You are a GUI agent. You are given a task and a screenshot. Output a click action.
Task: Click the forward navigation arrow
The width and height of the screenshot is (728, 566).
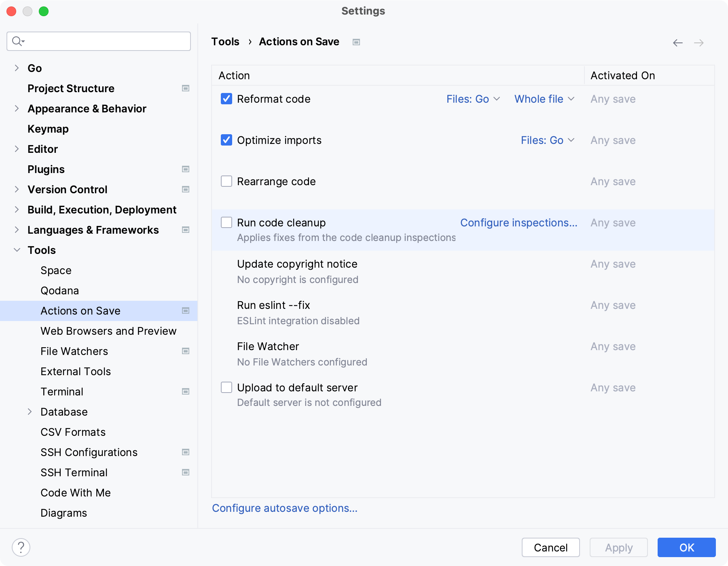pyautogui.click(x=698, y=42)
